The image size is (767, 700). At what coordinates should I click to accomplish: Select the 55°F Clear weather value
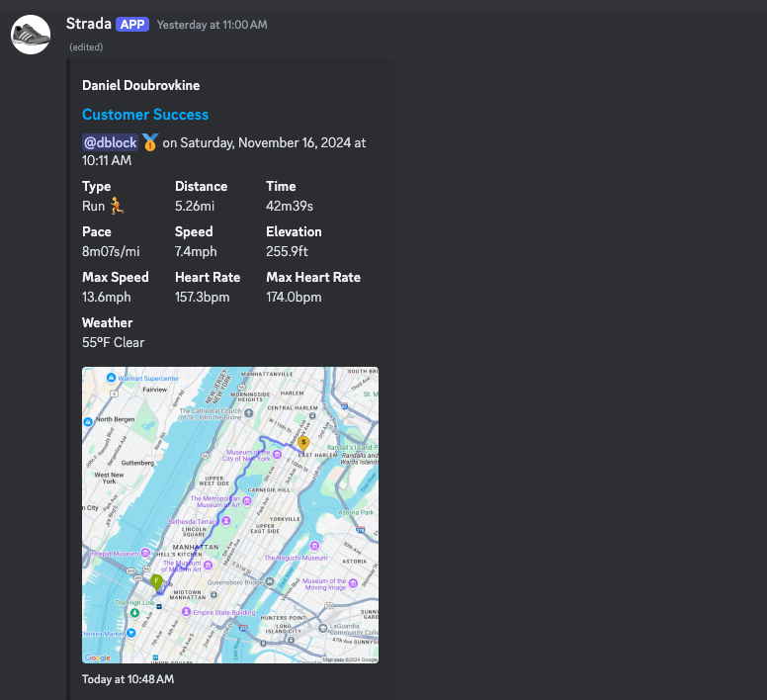(114, 342)
